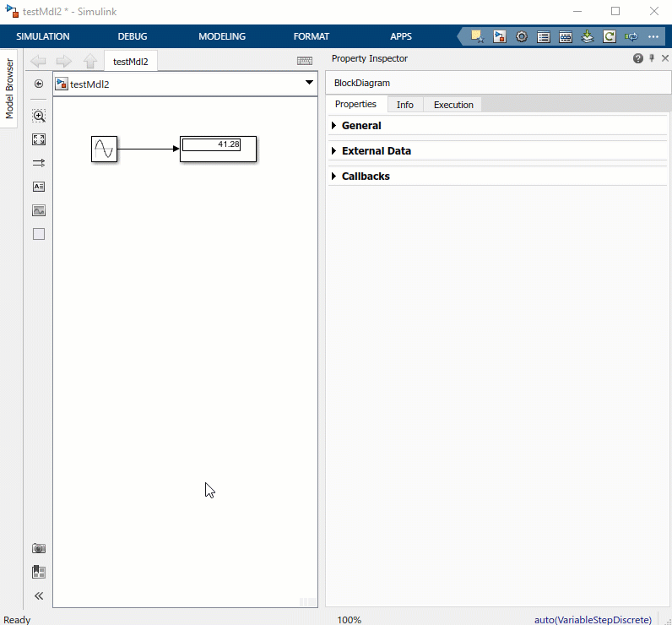
Task: Toggle the sample time display arrows icon
Action: coord(39,163)
